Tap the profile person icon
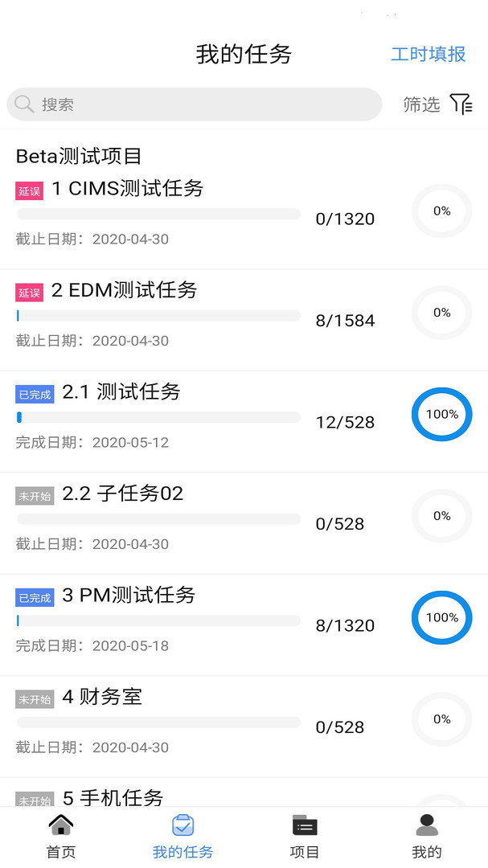The height and width of the screenshot is (868, 488). (427, 825)
